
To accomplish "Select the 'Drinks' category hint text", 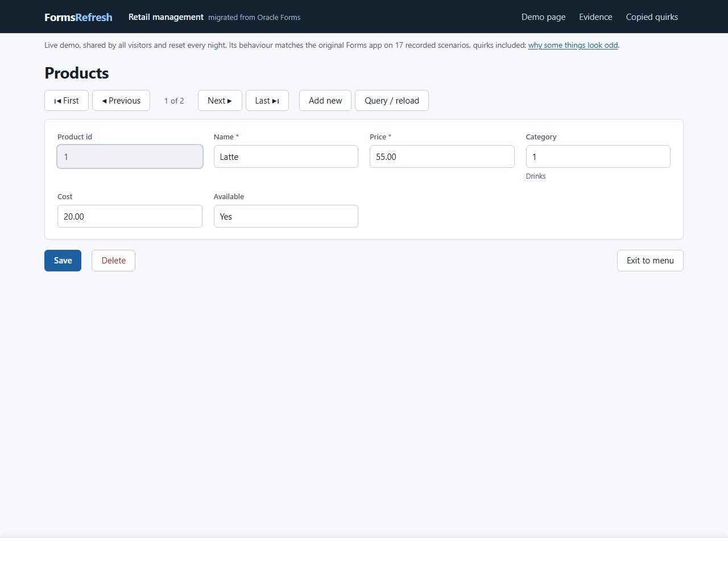I will click(x=536, y=176).
